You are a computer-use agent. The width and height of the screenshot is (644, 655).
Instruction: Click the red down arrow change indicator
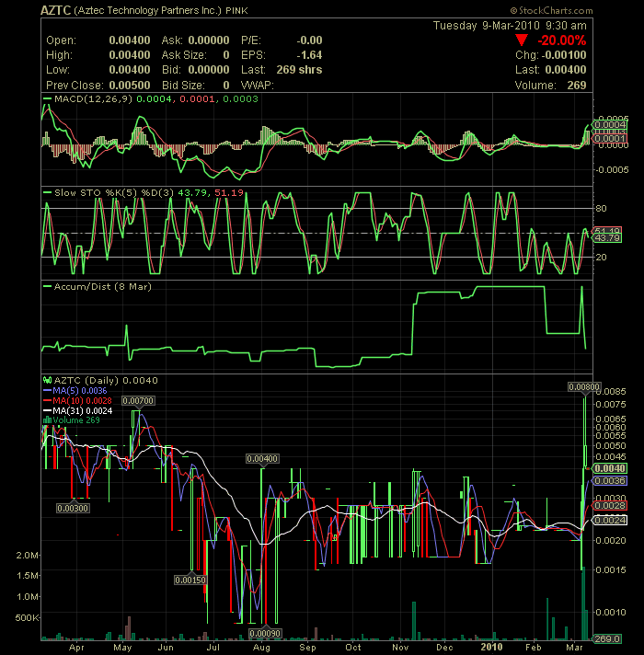click(x=522, y=40)
